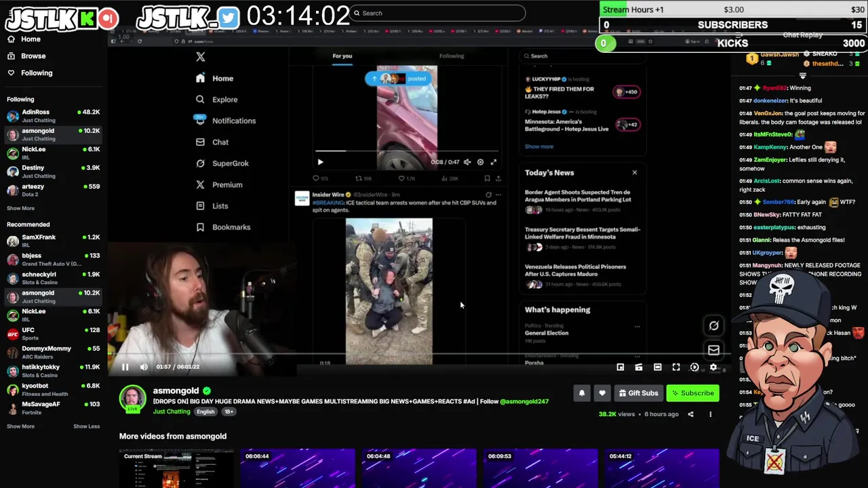Select the English tag under stream title
Viewport: 868px width, 488px height.
[x=205, y=411]
